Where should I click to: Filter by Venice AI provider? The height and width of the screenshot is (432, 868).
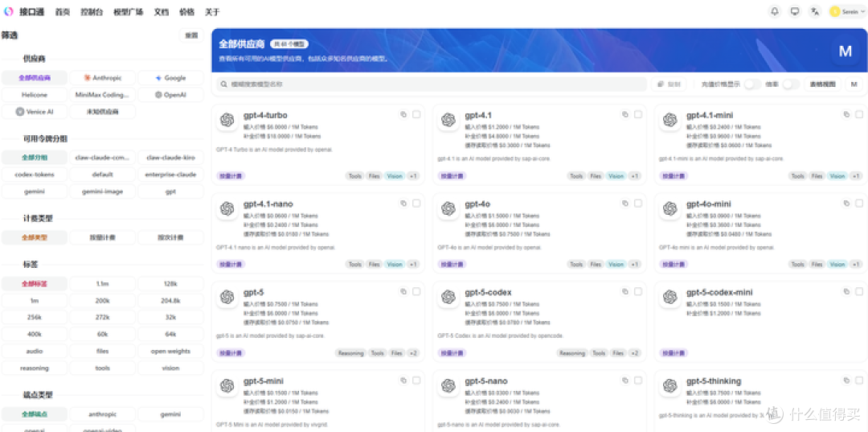point(35,111)
